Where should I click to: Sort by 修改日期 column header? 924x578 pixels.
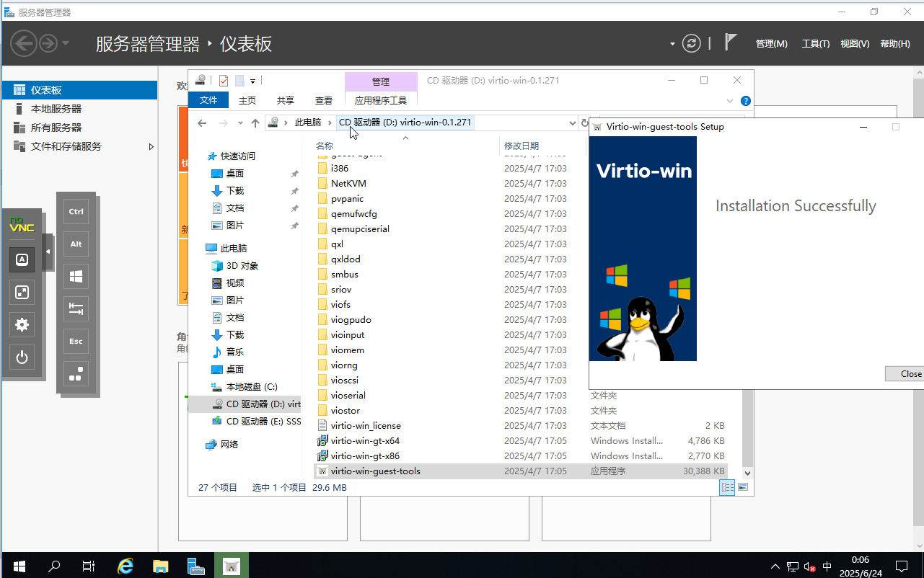(522, 146)
